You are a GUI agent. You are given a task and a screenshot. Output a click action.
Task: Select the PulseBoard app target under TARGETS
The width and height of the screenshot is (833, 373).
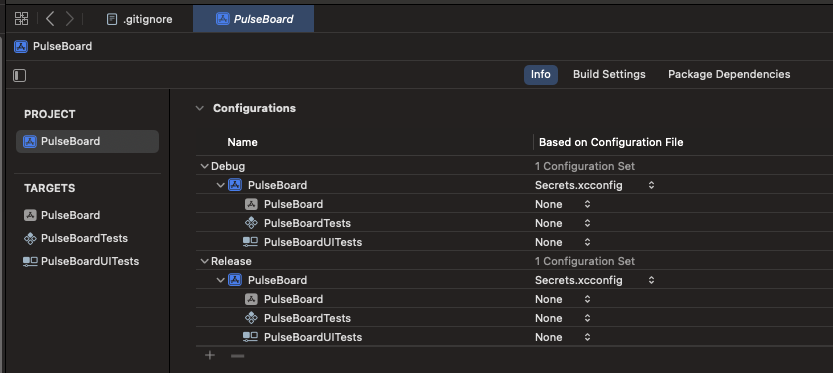(x=62, y=215)
